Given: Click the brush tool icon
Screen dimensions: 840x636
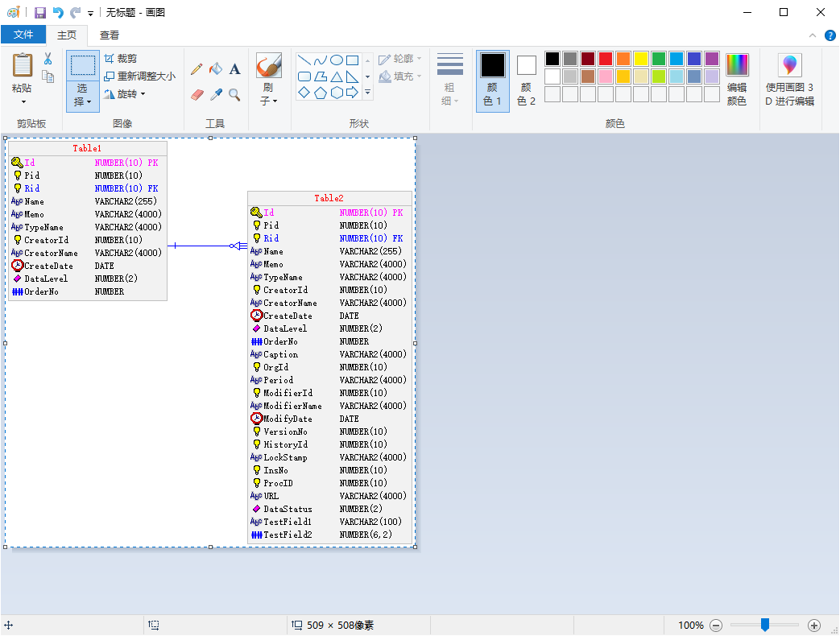Looking at the screenshot, I should [268, 66].
